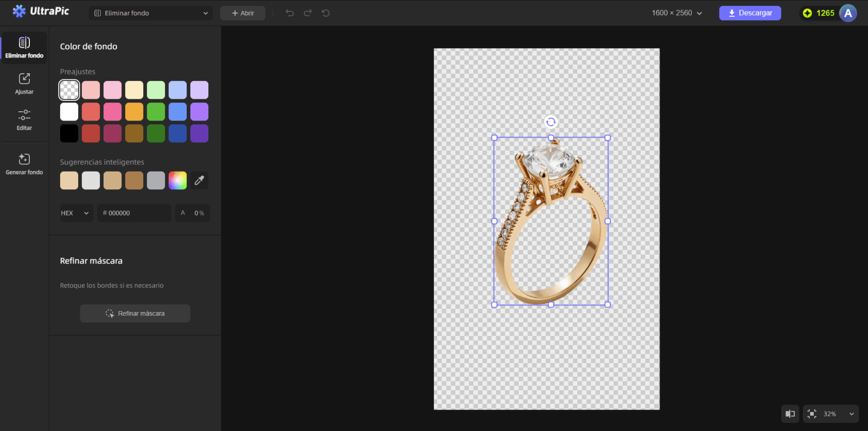868x431 pixels.
Task: Click the Descargar button
Action: [750, 13]
